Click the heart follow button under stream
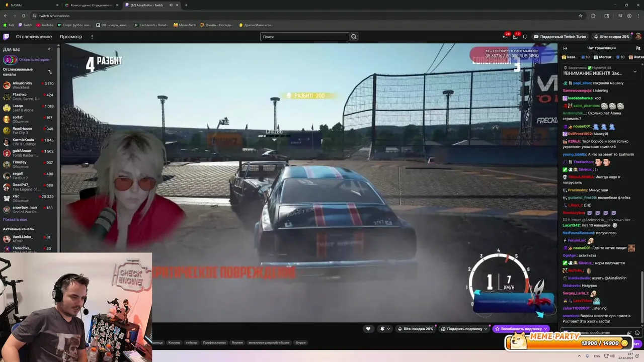 click(368, 329)
